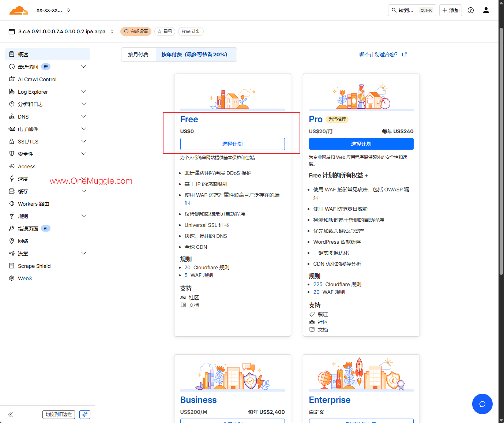Click the Workers 路由 icon
504x423 pixels.
click(x=12, y=203)
